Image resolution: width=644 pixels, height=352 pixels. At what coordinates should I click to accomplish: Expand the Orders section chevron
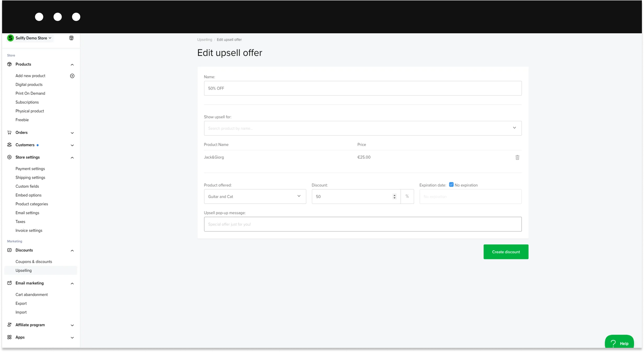coord(72,133)
